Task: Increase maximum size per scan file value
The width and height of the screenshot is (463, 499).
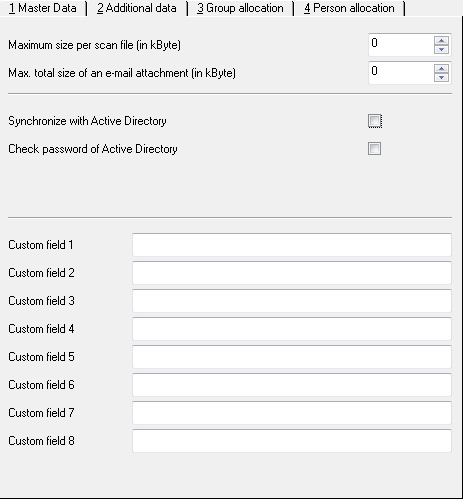Action: point(442,41)
